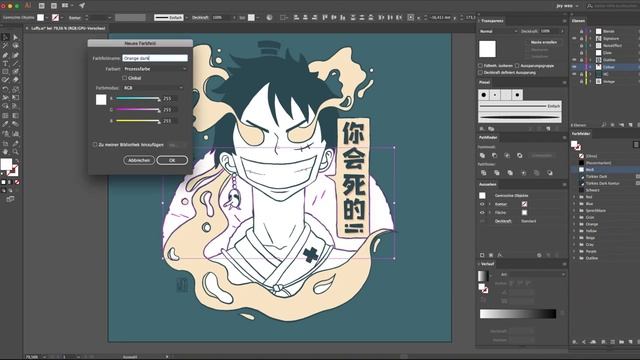This screenshot has height=360, width=640.
Task: Select the Rectangle tool
Action: (x=5, y=72)
